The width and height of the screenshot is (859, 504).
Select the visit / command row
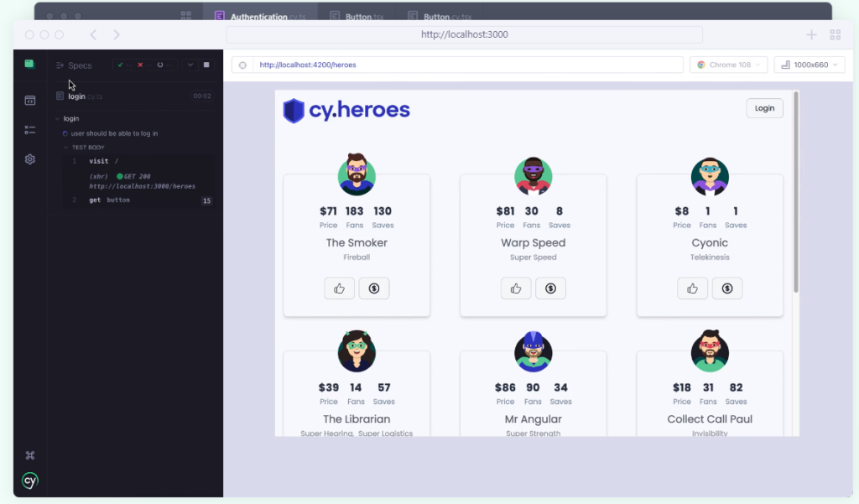(137, 161)
